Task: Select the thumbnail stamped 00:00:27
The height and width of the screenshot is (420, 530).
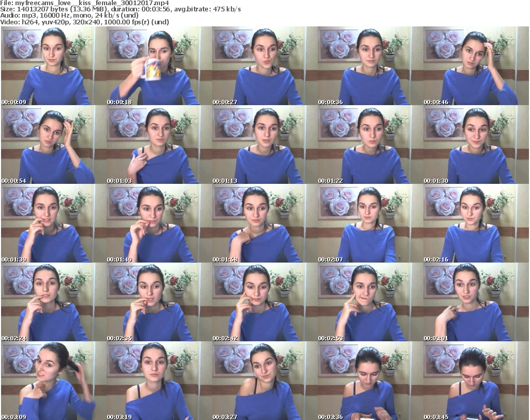Action: click(x=264, y=66)
